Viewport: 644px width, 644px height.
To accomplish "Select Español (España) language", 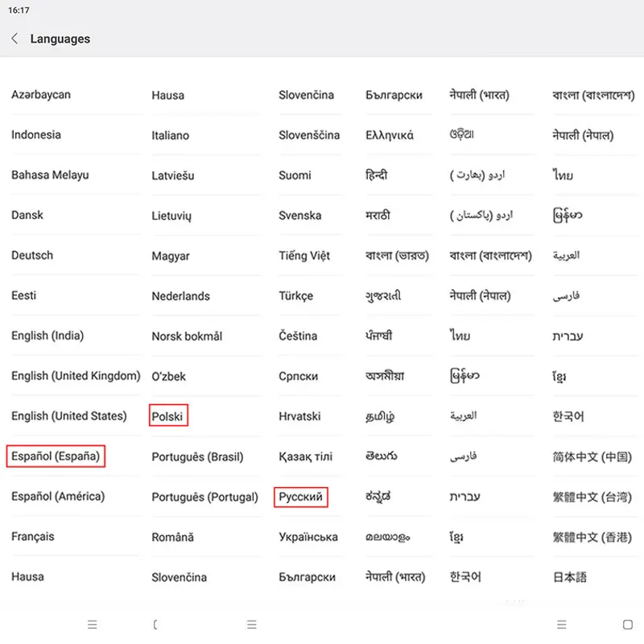I will (x=56, y=456).
